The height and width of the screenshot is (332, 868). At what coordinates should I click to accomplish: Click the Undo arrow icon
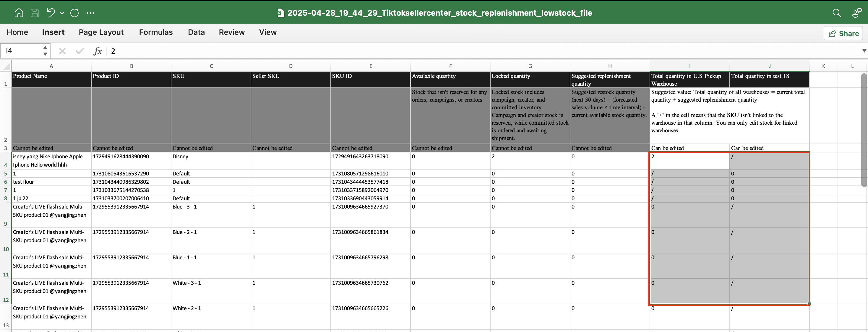coord(51,13)
